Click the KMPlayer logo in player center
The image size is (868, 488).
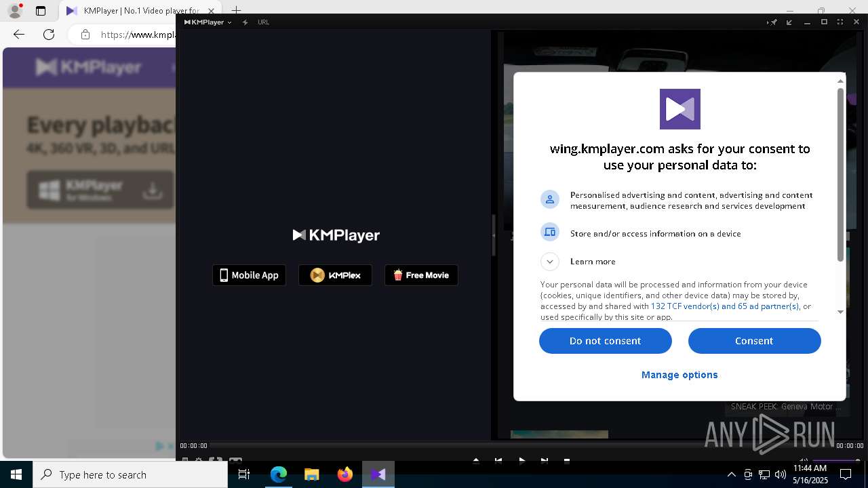[x=336, y=235]
